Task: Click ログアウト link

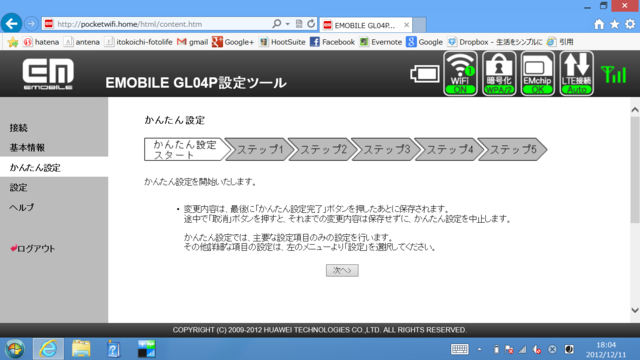Action: [33, 248]
